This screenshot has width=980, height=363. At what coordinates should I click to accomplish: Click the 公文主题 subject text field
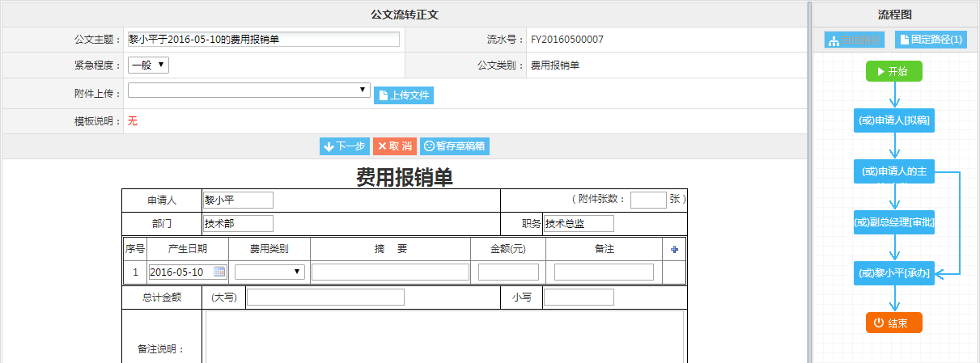264,40
